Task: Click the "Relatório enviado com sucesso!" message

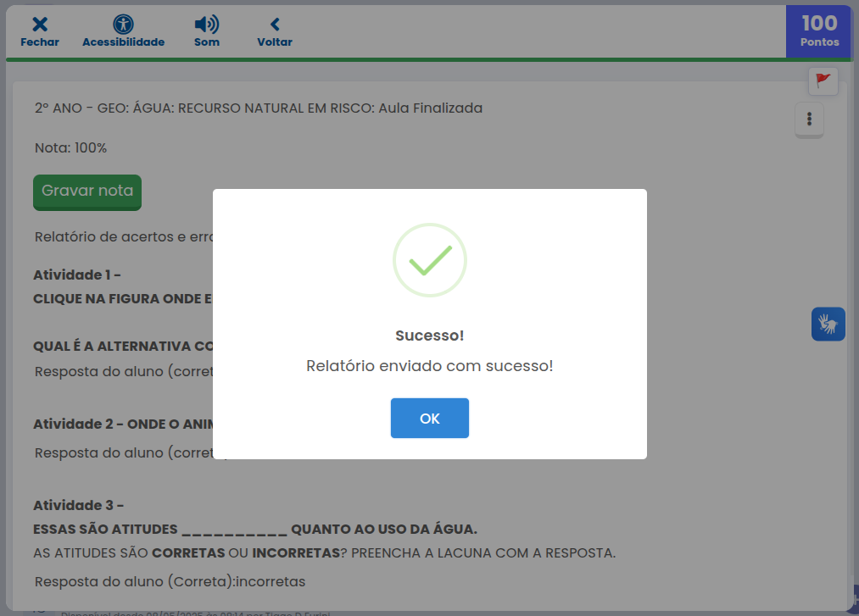Action: [x=430, y=366]
